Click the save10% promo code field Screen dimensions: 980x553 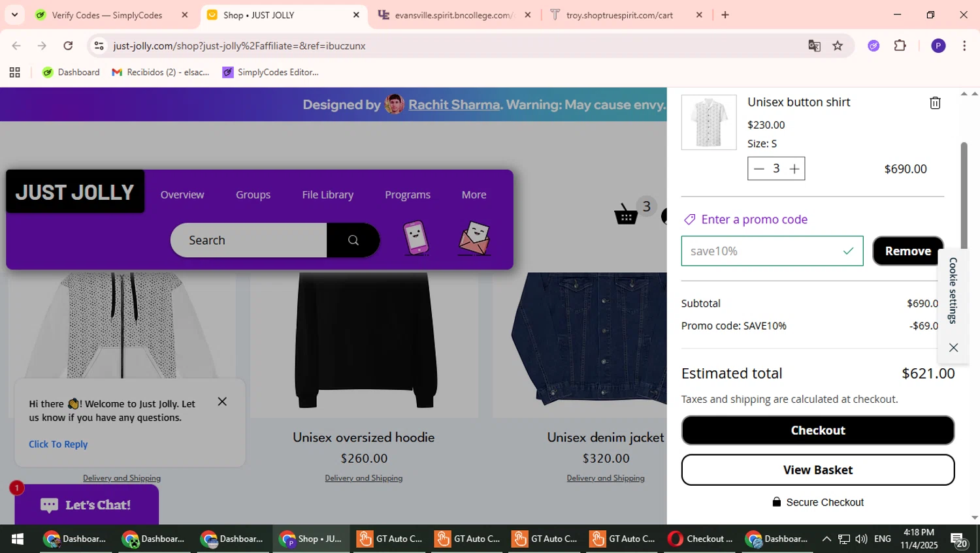pyautogui.click(x=772, y=251)
